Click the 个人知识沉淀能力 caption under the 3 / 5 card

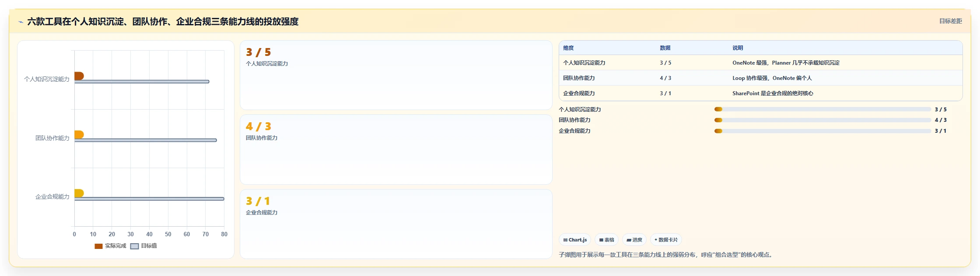click(267, 63)
